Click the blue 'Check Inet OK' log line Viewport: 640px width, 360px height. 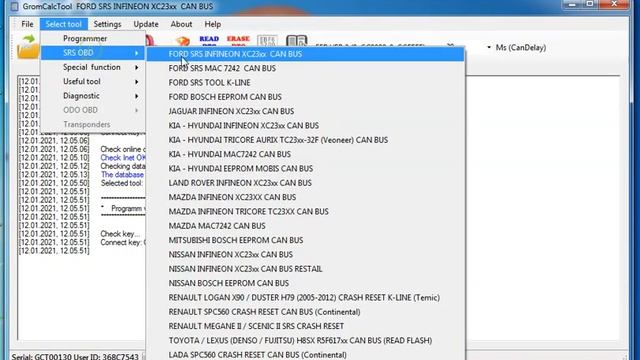[x=123, y=158]
